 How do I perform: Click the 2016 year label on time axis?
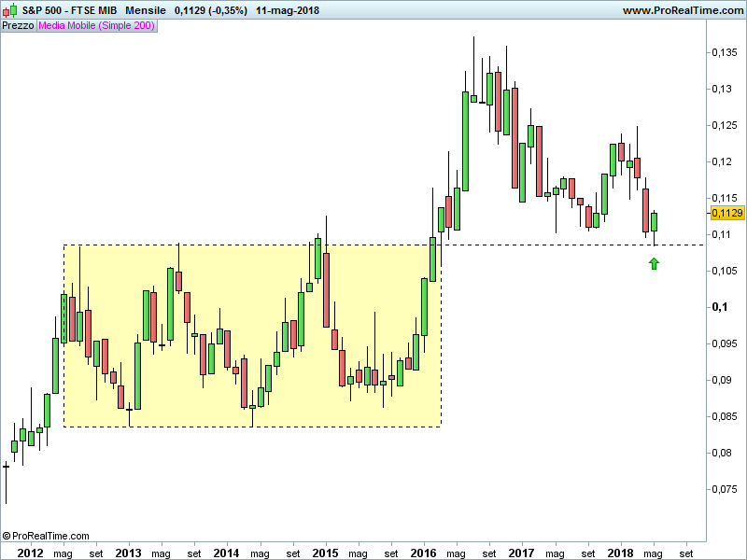point(424,553)
